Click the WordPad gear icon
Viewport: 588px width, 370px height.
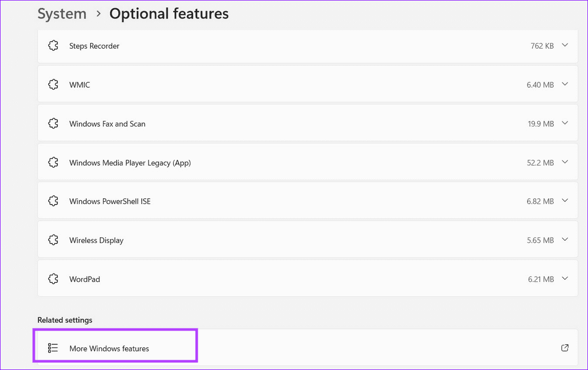(53, 278)
